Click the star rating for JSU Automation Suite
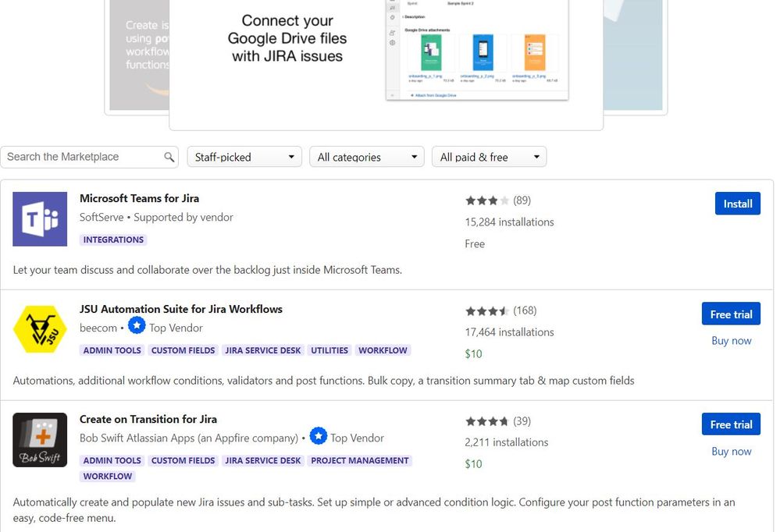The height and width of the screenshot is (532, 780). (x=487, y=310)
